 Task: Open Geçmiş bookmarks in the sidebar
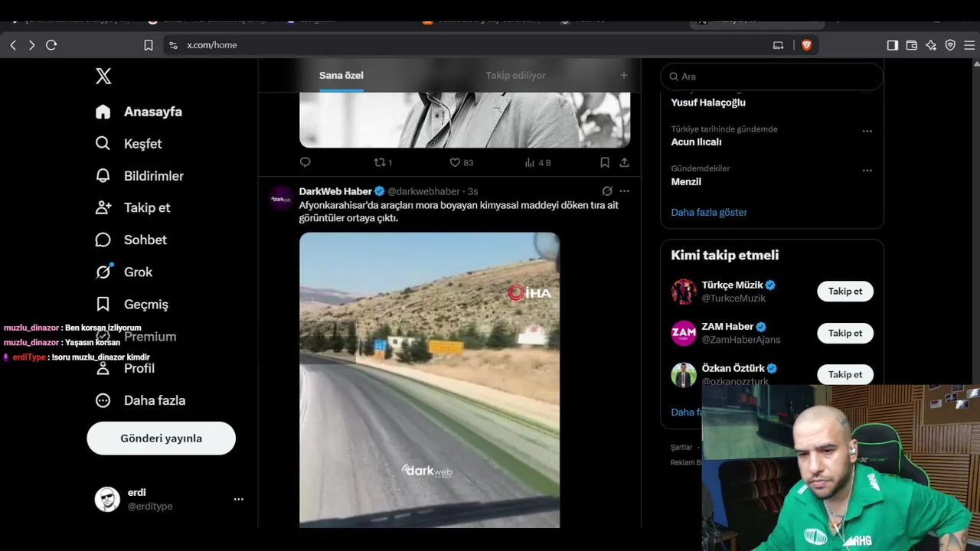coord(131,305)
